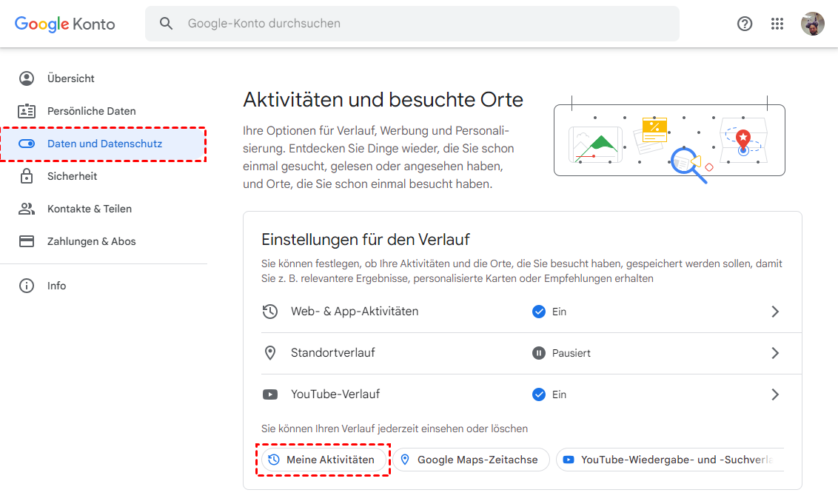Viewport: 838px width, 504px height.
Task: Navigate to Sicherheit
Action: click(x=72, y=176)
